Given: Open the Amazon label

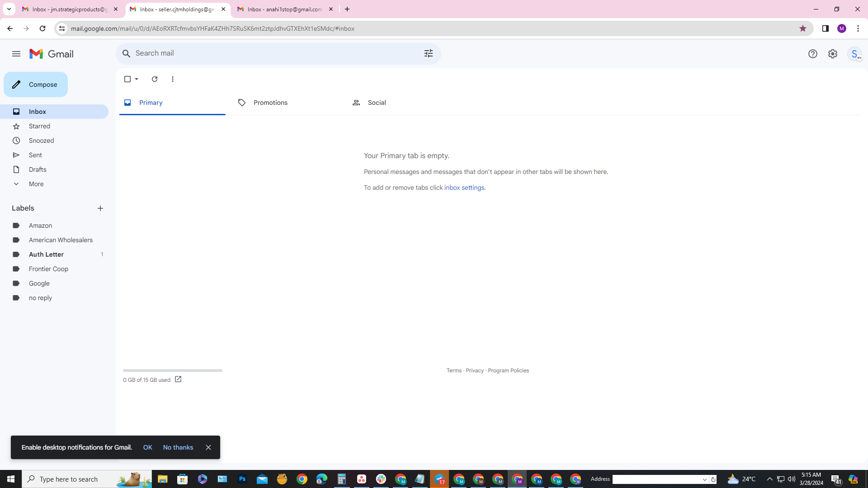Looking at the screenshot, I should coord(54,225).
